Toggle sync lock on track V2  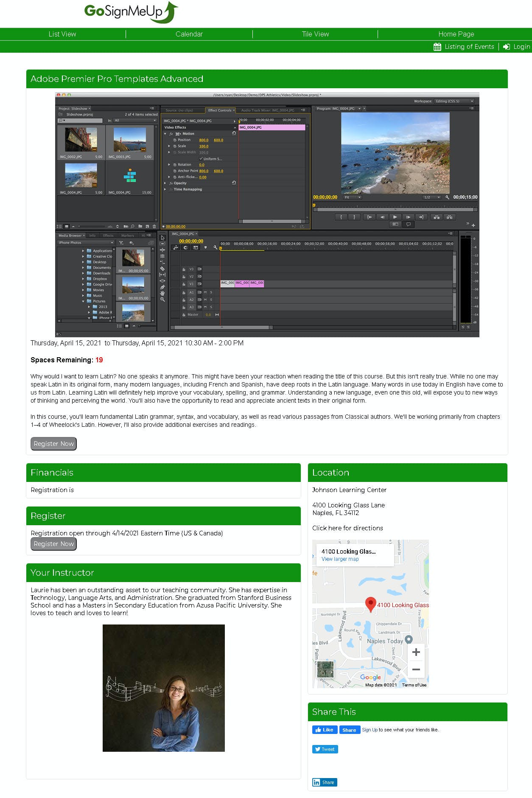coord(199,276)
